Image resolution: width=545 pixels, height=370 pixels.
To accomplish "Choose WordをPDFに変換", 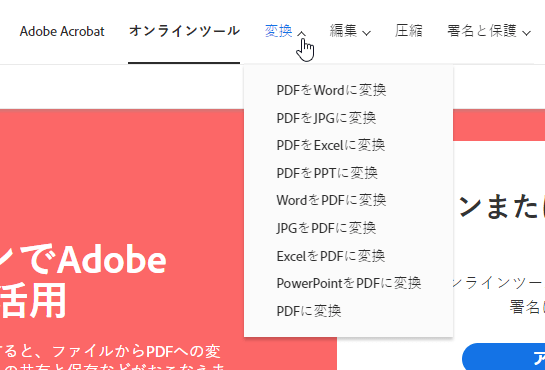I will click(x=331, y=200).
